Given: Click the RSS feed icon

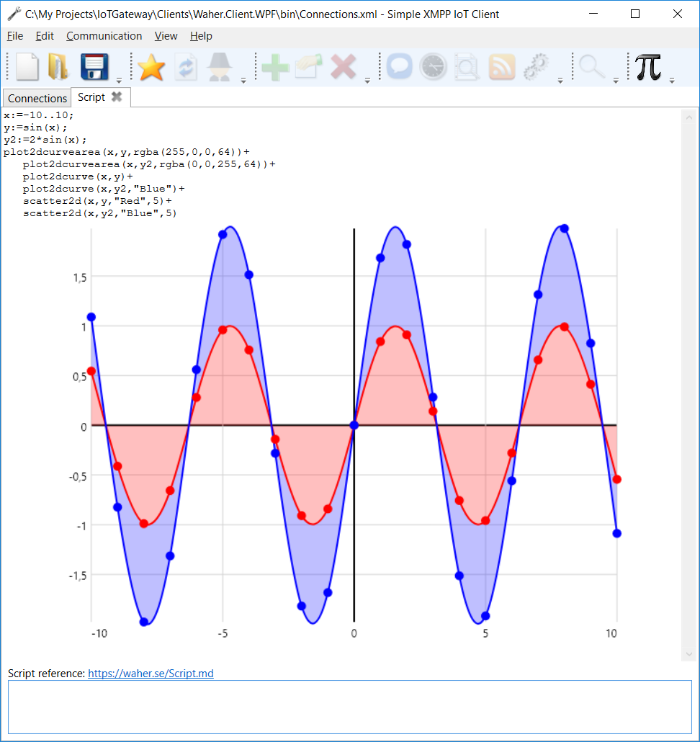Looking at the screenshot, I should click(x=502, y=67).
